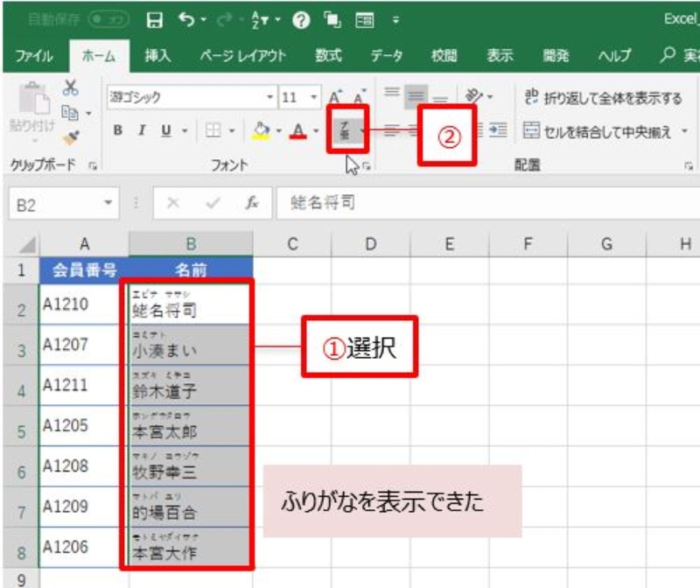Image resolution: width=700 pixels, height=588 pixels.
Task: Click the red font color A swatch
Action: point(298,130)
